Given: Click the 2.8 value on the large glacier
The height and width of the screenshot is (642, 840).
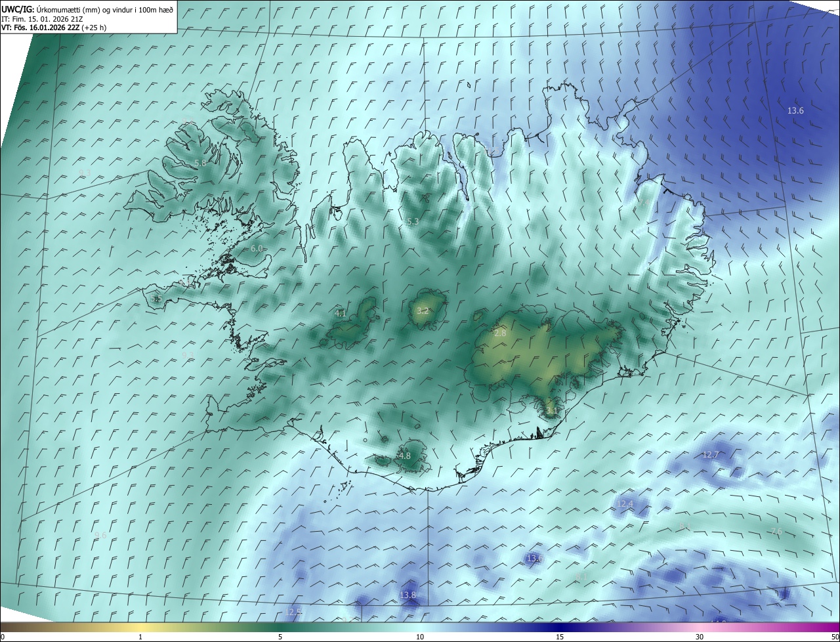Looking at the screenshot, I should pos(500,333).
